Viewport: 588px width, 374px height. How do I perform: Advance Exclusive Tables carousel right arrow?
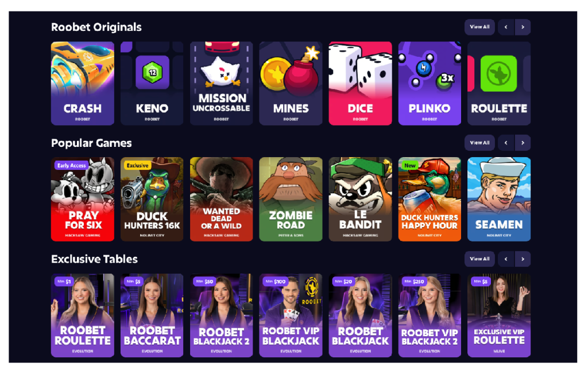pyautogui.click(x=523, y=259)
